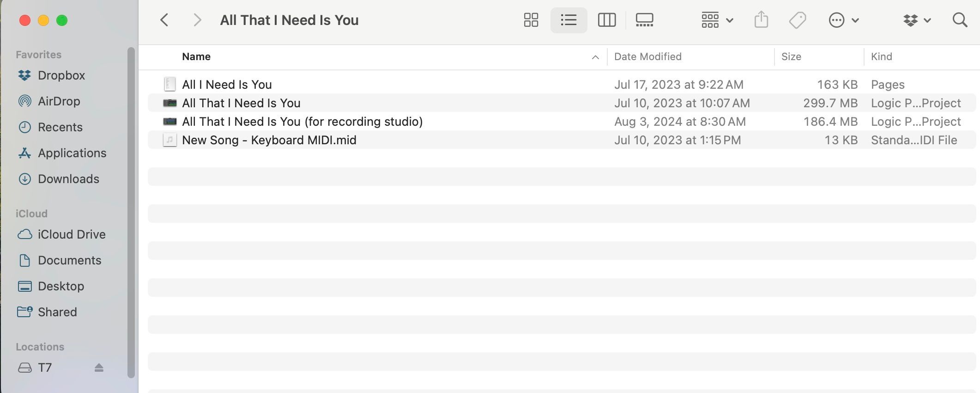
Task: Expand the Dropbox toolbar dropdown
Action: pos(917,20)
